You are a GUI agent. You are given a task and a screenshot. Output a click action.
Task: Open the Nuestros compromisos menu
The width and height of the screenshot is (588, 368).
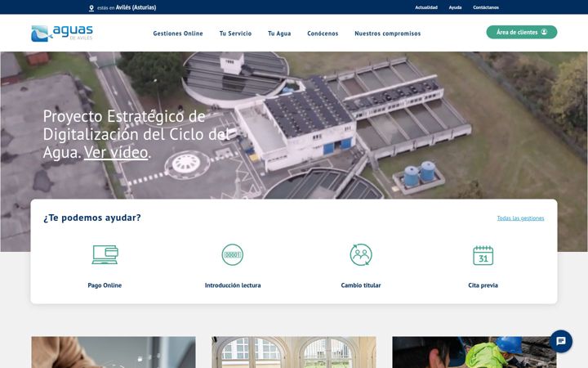[x=388, y=34]
